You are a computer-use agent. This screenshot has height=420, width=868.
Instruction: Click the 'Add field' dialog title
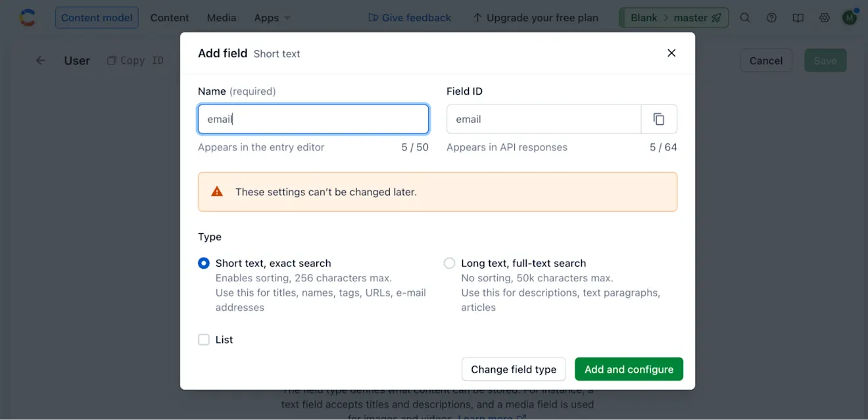click(x=223, y=53)
